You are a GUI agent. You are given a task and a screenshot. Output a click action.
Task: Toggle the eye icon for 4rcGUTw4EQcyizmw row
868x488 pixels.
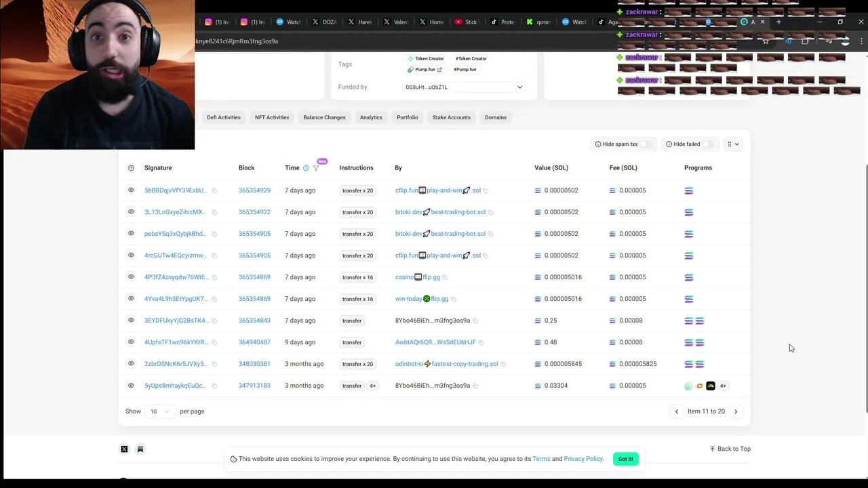click(131, 256)
